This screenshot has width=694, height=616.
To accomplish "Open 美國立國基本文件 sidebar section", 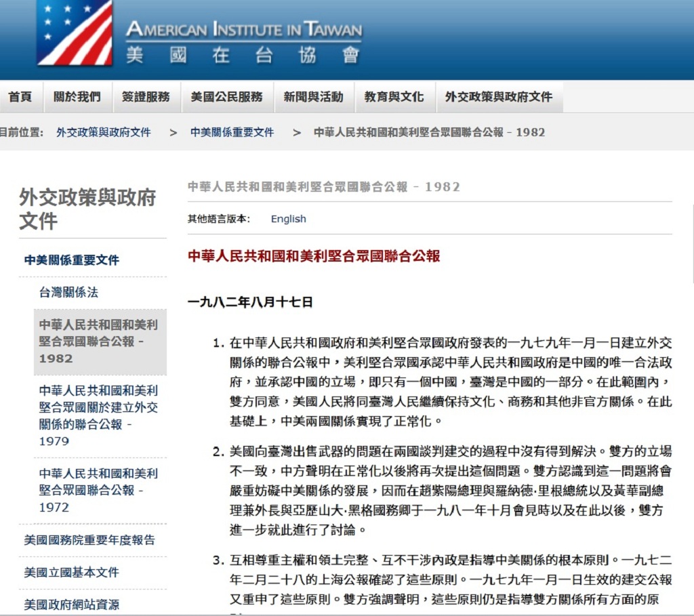I will 72,573.
